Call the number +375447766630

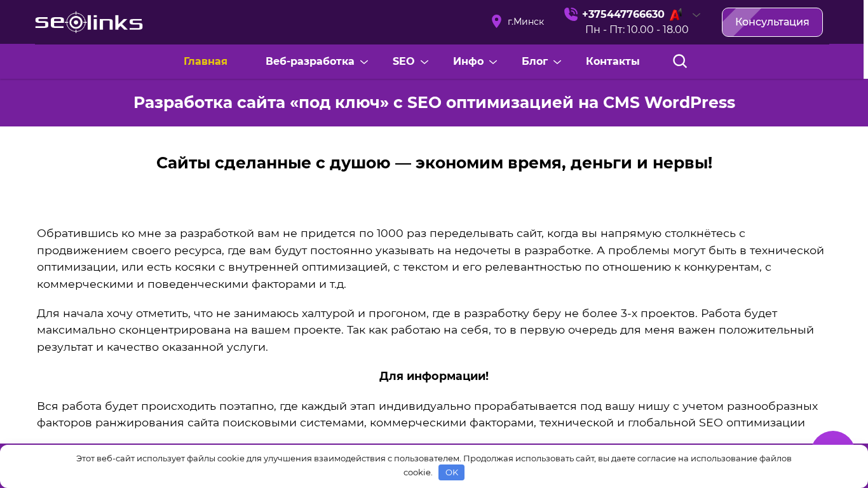[x=623, y=14]
